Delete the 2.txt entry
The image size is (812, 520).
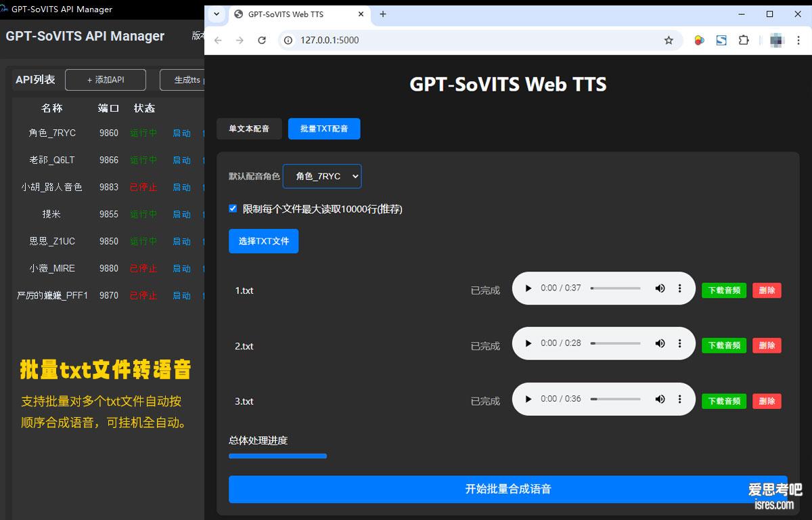pos(767,345)
